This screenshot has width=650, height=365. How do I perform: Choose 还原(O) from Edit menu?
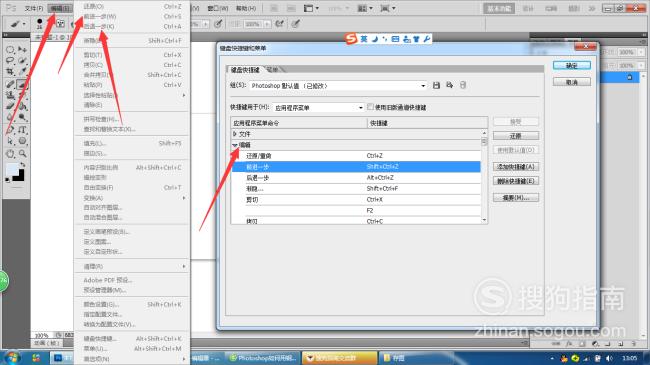click(132, 6)
